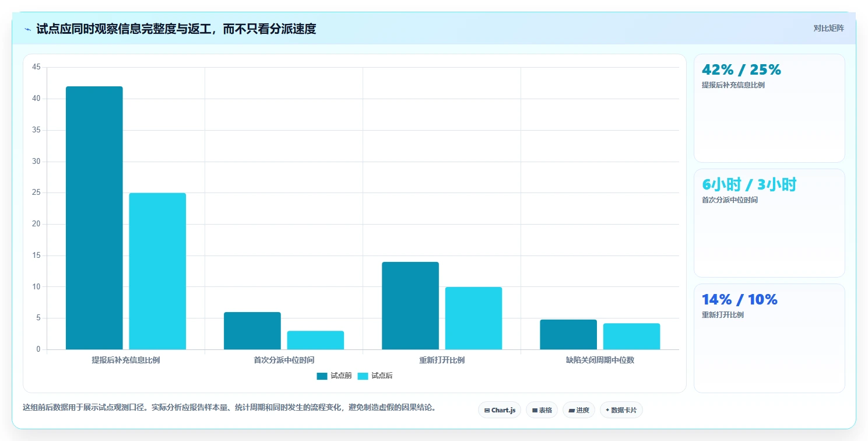Click the x-axis label 提报后补充信息比例
The width and height of the screenshot is (868, 441).
click(x=126, y=360)
